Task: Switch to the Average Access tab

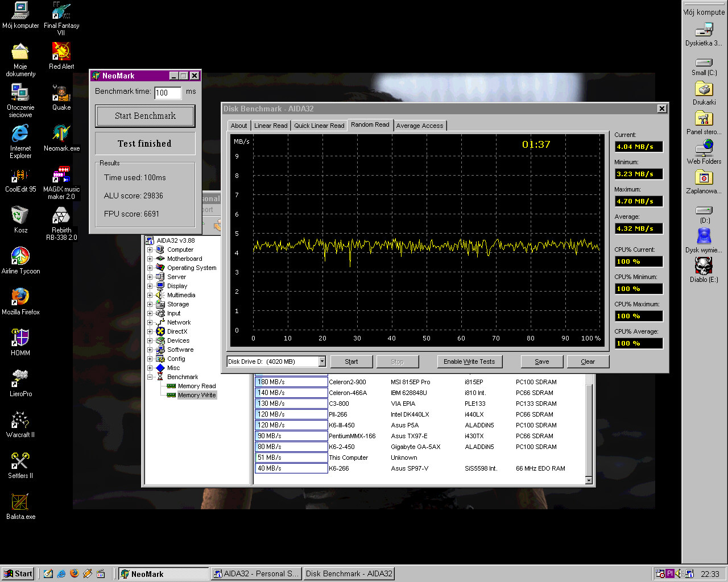Action: [420, 126]
